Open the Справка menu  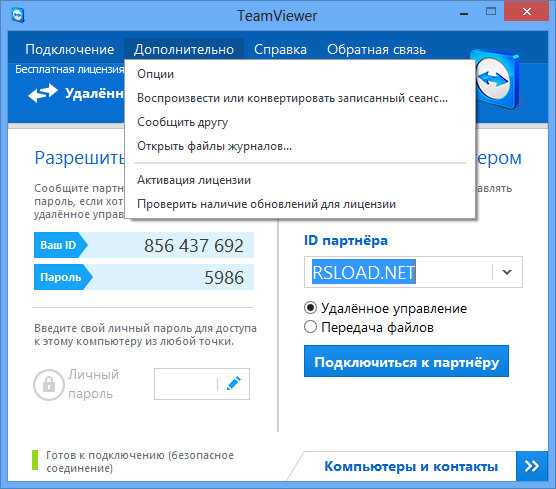click(x=280, y=49)
